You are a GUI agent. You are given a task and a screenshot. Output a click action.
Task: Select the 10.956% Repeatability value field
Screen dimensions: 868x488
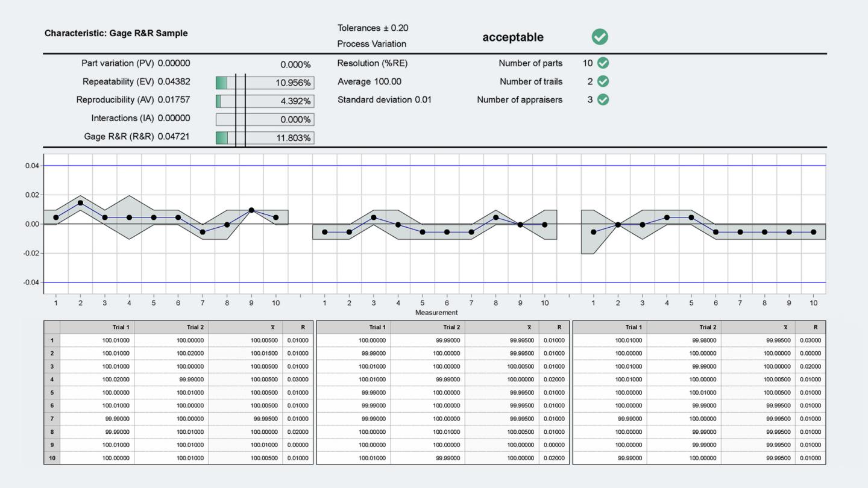294,83
